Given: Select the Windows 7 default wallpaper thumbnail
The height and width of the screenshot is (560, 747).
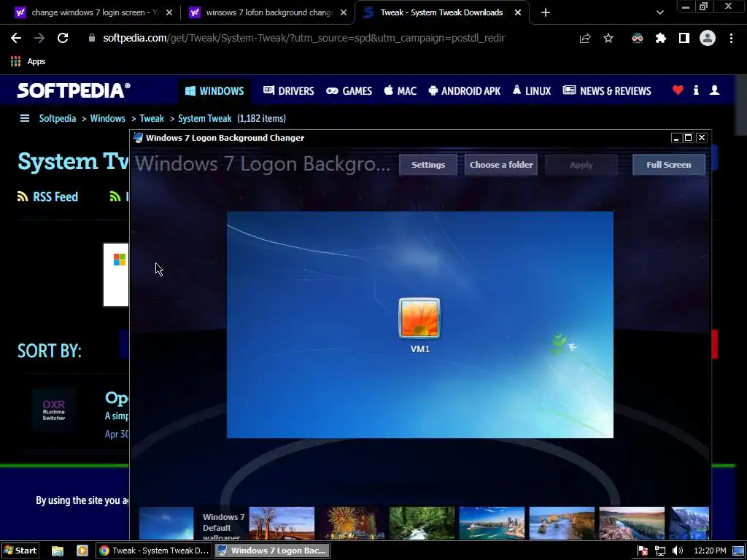Looking at the screenshot, I should click(166, 524).
